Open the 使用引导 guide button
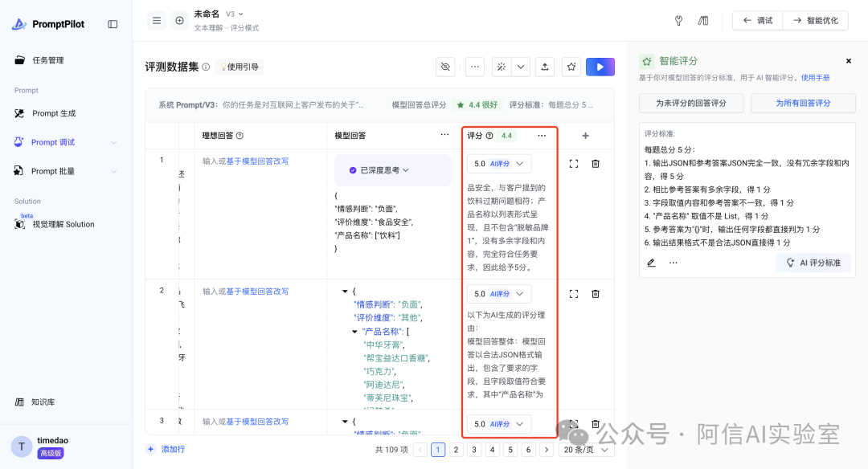The image size is (868, 469). pyautogui.click(x=240, y=67)
